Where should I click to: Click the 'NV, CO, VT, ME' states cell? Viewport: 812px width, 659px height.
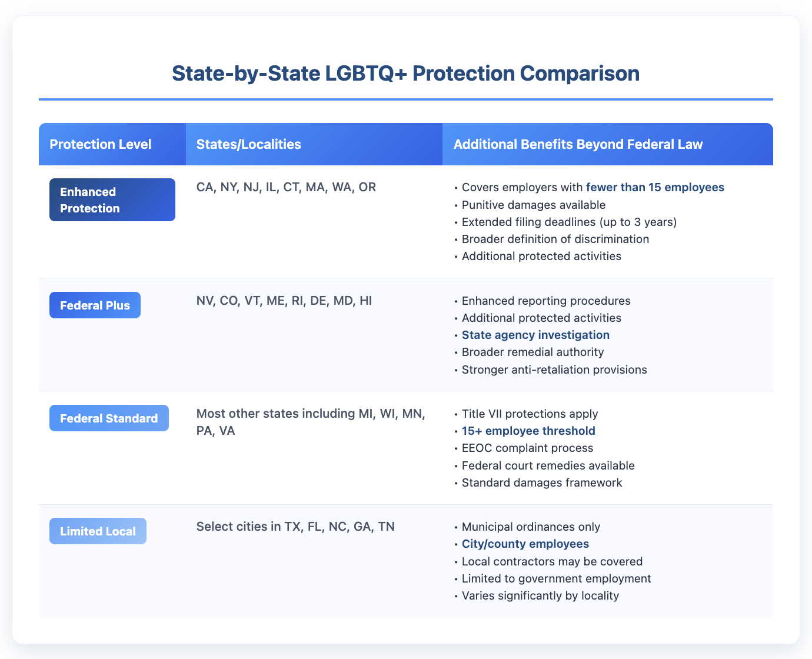coord(284,301)
